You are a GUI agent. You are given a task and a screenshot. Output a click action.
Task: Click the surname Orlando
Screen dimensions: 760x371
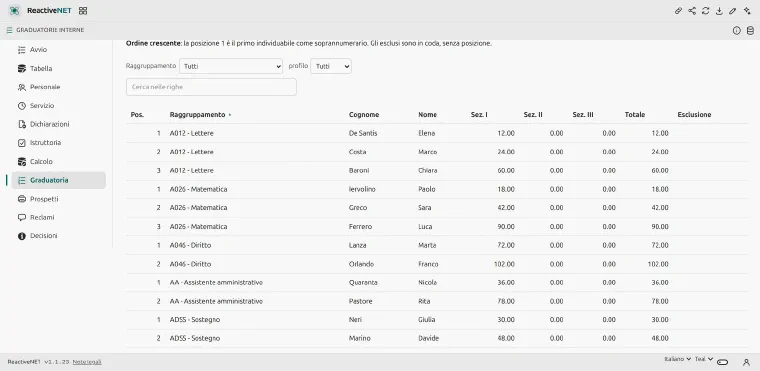pyautogui.click(x=362, y=264)
